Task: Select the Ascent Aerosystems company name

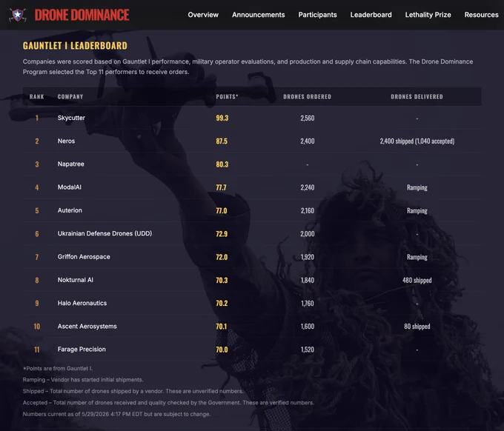Action: coord(87,327)
